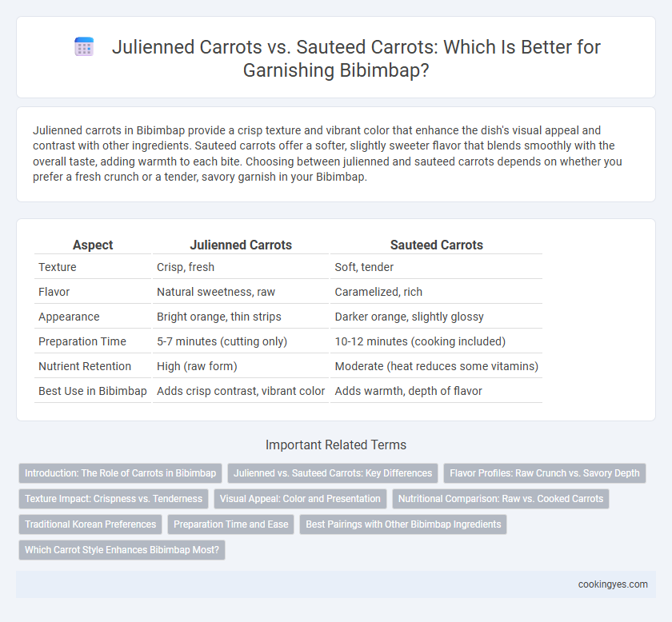Select the 'Aspect' column header
The image size is (672, 622).
click(93, 245)
